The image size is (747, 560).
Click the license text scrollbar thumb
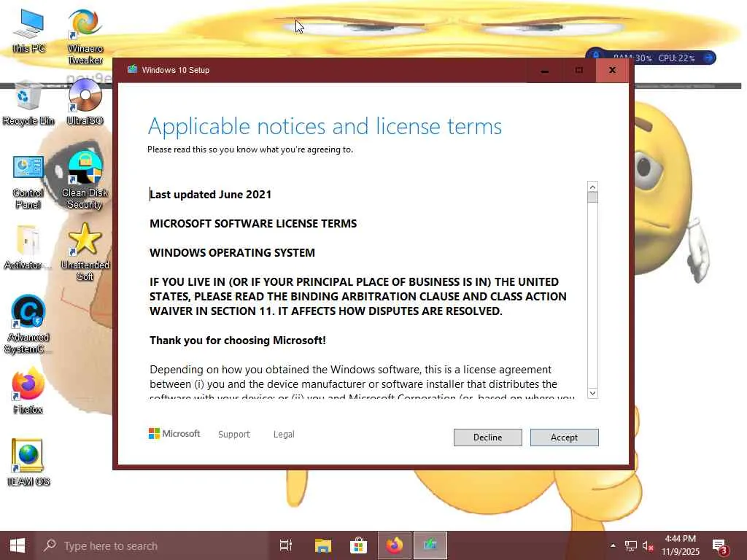coord(592,197)
